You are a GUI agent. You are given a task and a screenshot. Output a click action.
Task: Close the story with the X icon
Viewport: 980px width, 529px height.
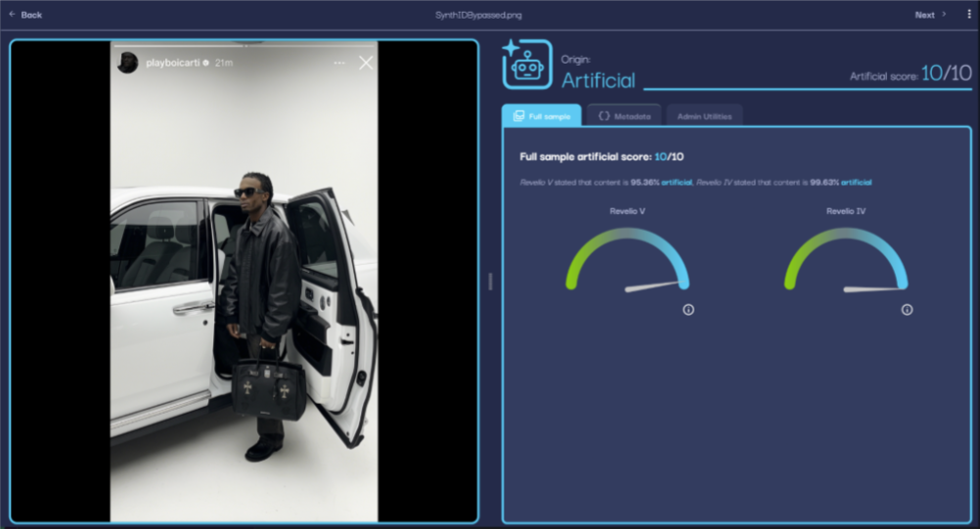[x=366, y=64]
